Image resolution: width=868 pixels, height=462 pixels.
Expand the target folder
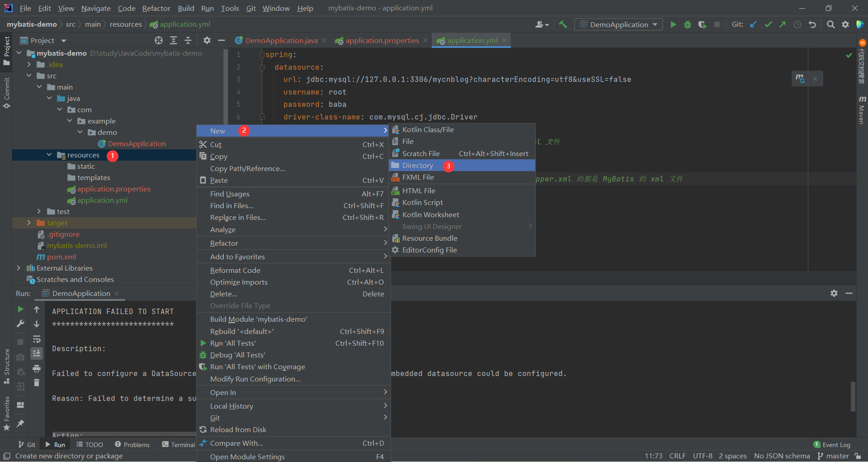pyautogui.click(x=29, y=223)
